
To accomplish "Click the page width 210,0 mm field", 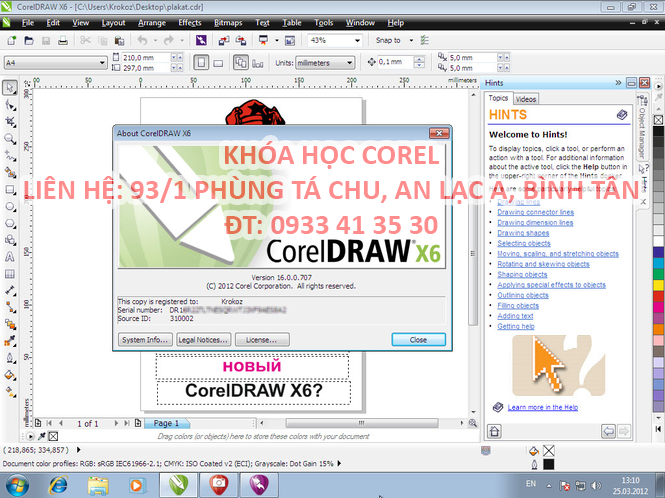I will [146, 57].
